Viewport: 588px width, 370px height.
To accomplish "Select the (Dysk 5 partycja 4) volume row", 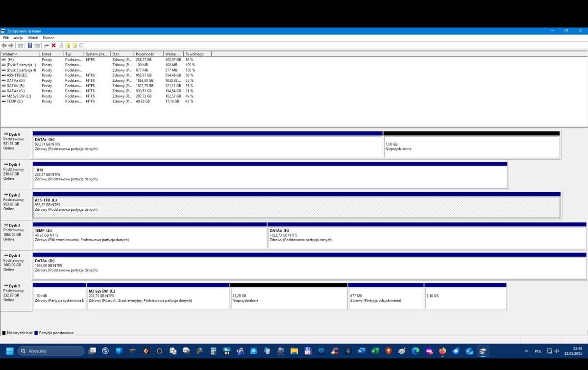I will [106, 70].
